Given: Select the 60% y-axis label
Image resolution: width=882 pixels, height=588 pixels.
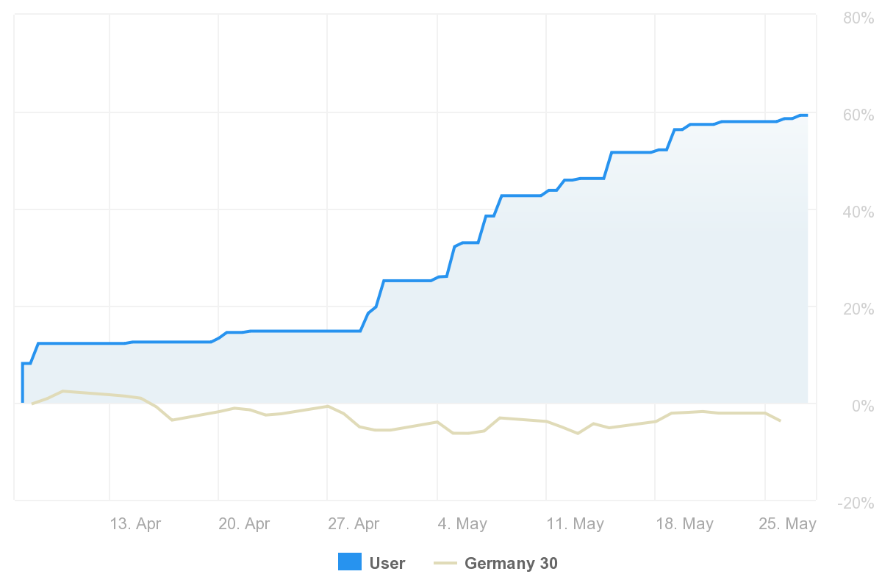Looking at the screenshot, I should click(x=857, y=115).
